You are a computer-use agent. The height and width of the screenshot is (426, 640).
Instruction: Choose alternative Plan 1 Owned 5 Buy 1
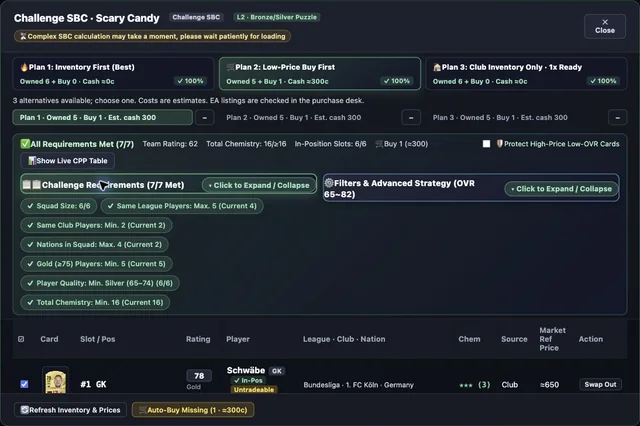pos(102,118)
